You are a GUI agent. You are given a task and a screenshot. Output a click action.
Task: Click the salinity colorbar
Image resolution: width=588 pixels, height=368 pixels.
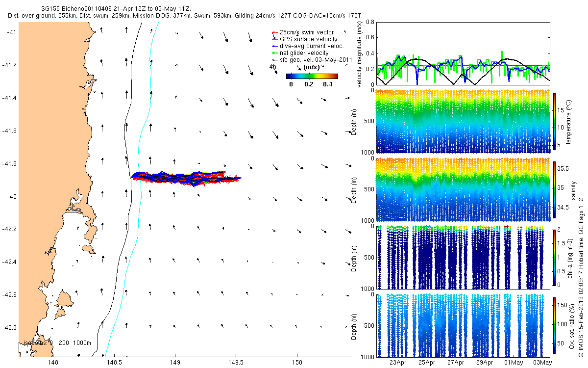tap(555, 190)
